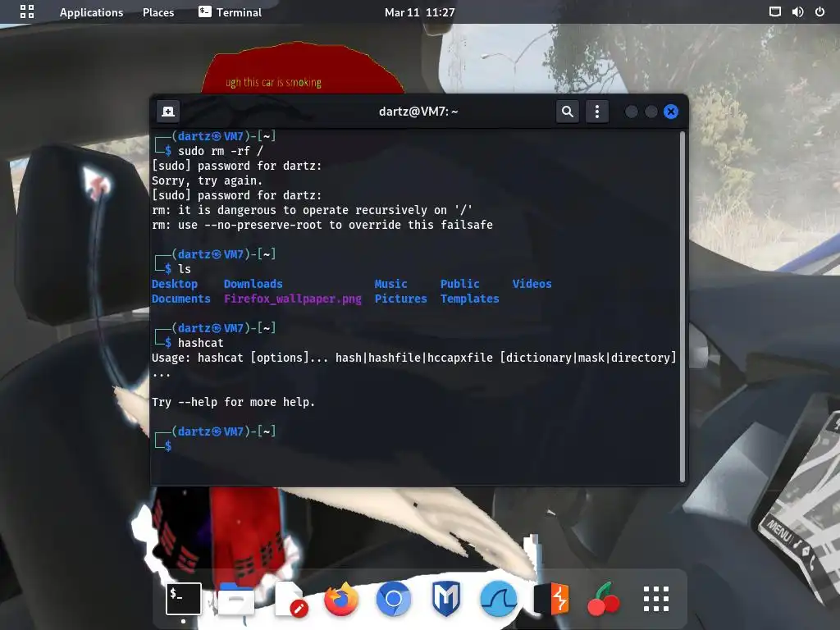Open the text editor dock icon
840x630 pixels.
coord(290,598)
